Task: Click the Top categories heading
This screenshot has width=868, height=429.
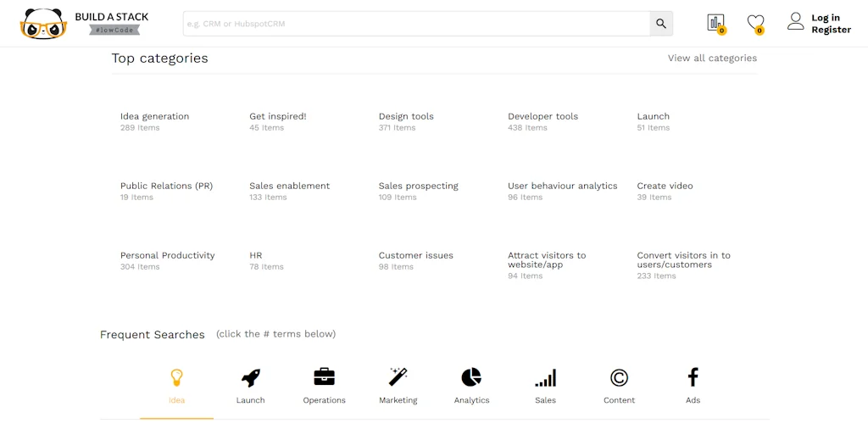Action: tap(160, 58)
